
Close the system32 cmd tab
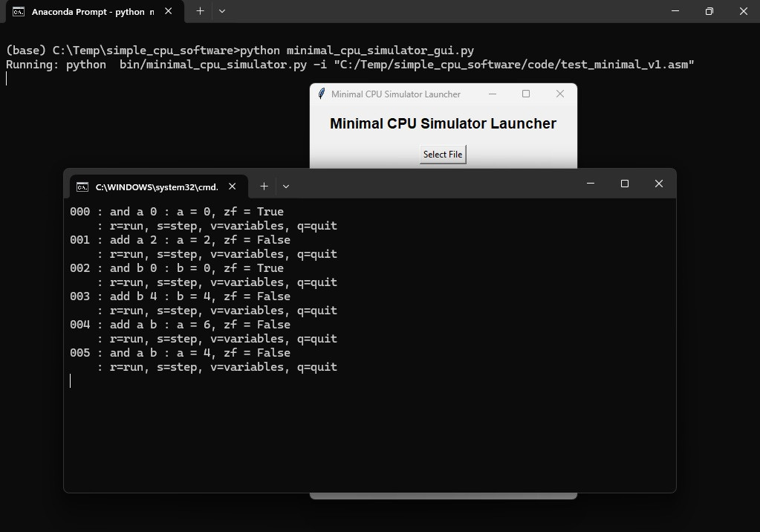(233, 186)
